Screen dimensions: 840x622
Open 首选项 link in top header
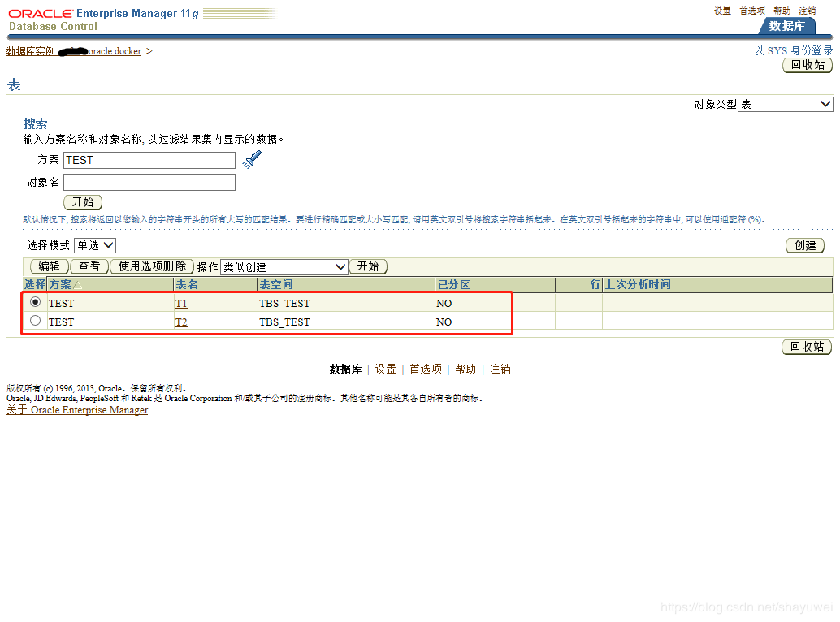(x=752, y=11)
